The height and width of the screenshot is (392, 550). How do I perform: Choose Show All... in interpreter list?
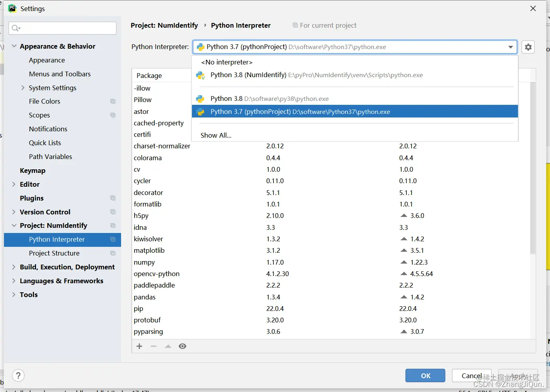click(x=355, y=135)
